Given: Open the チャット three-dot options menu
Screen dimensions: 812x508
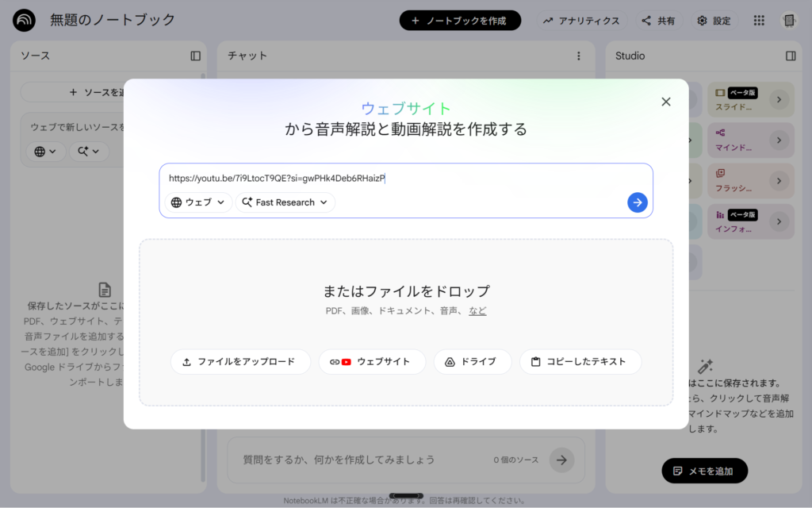Looking at the screenshot, I should coord(578,56).
